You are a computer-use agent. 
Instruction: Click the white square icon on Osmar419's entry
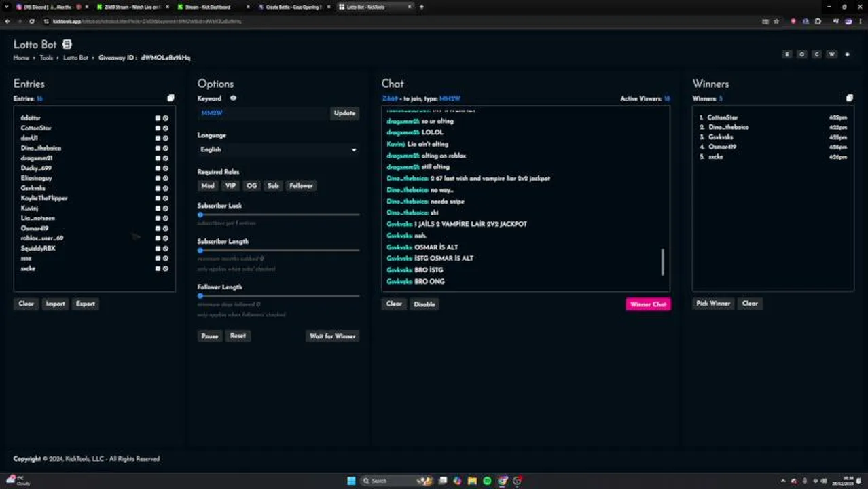click(x=158, y=228)
